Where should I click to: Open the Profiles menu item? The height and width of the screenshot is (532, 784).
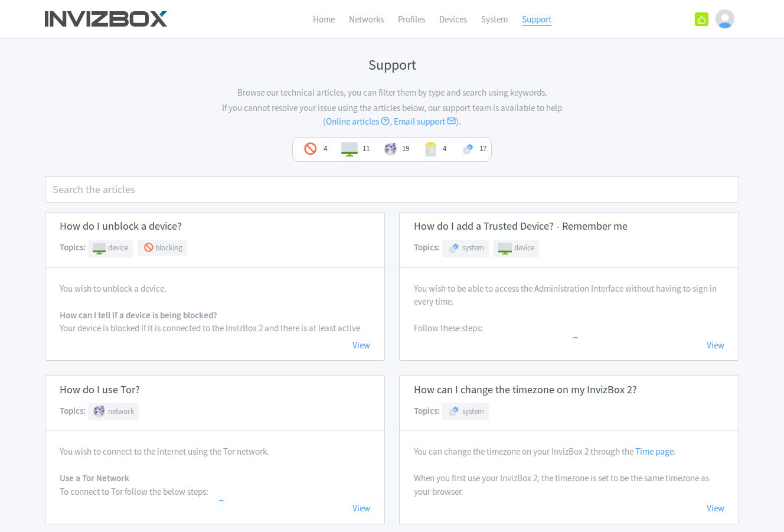pos(411,19)
